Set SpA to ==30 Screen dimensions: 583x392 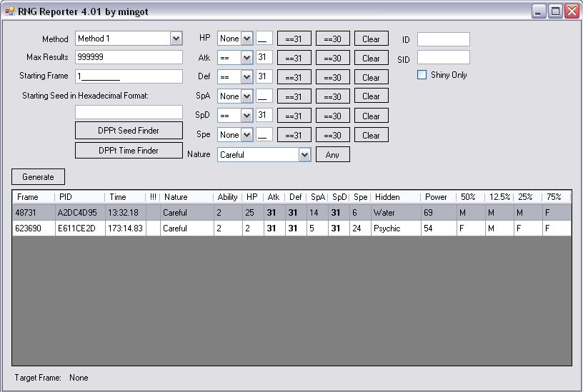[x=333, y=96]
